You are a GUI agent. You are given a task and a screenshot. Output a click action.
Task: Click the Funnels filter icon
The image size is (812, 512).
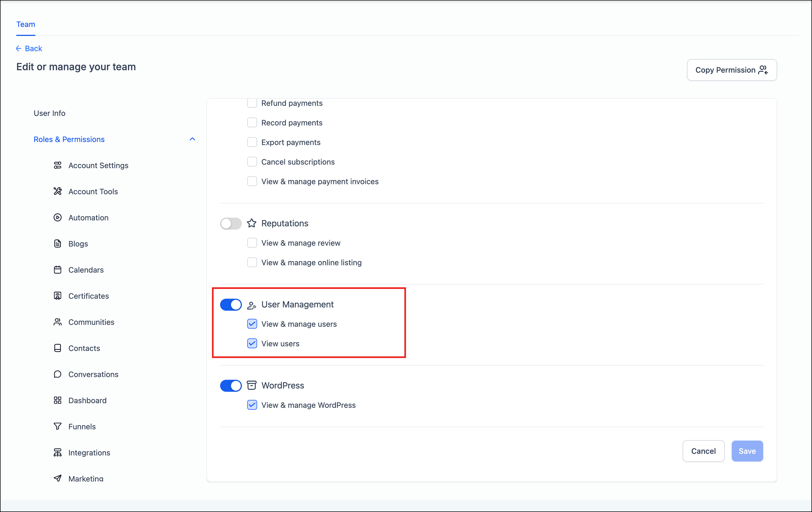(58, 426)
